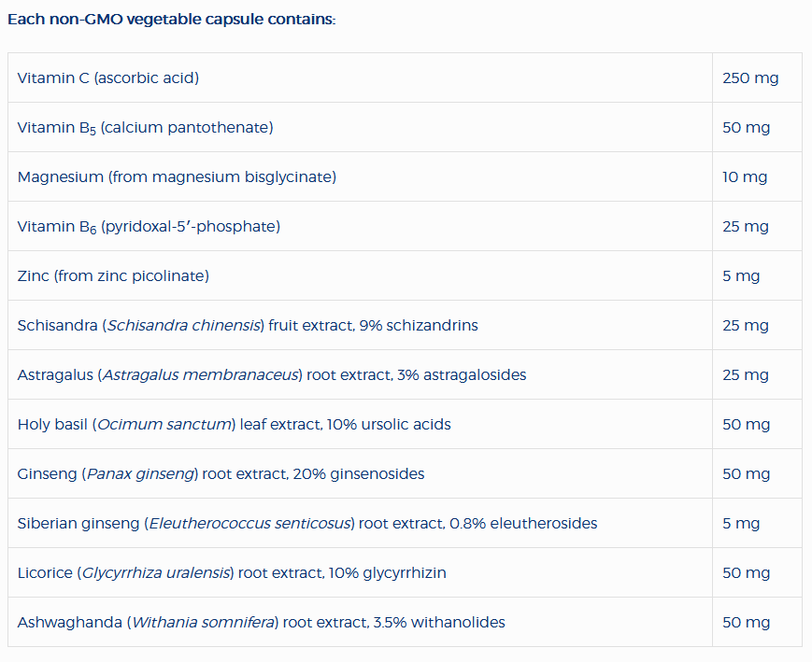
Task: Select the 250 mg dosage cell
Action: [750, 77]
